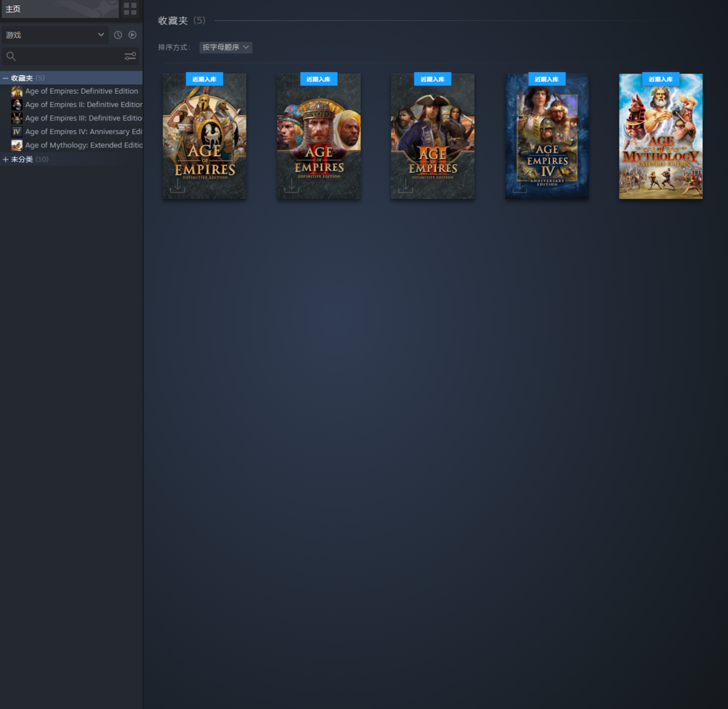
Task: Click the recent activity clock icon
Action: click(118, 35)
